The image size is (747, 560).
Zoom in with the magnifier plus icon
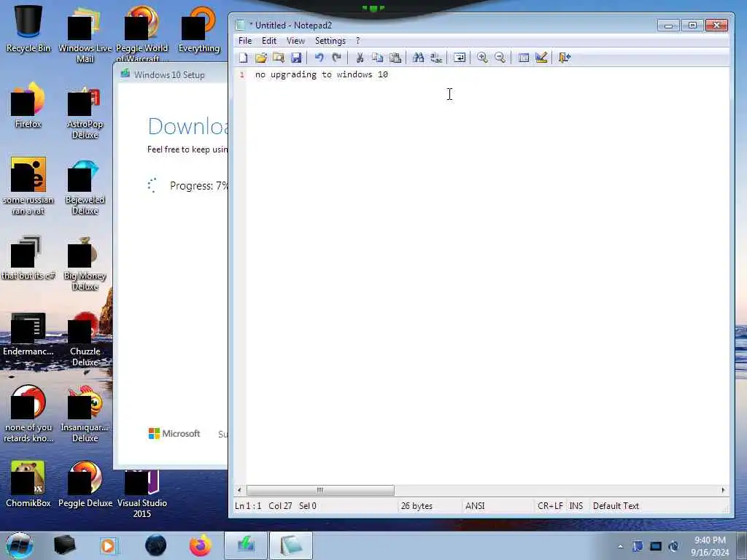[482, 58]
